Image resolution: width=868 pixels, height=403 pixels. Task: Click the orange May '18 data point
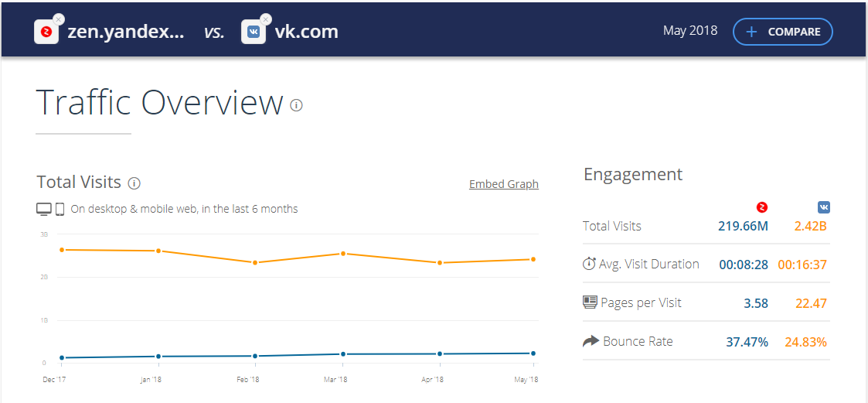tap(533, 259)
